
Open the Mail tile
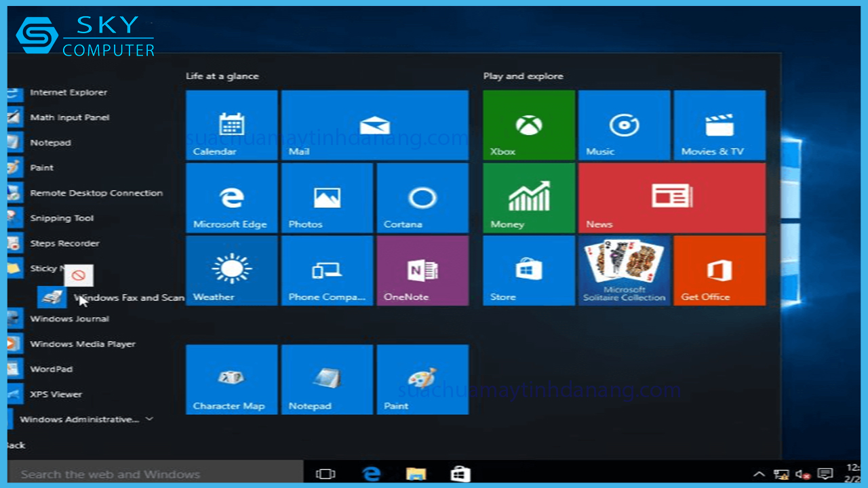point(375,125)
